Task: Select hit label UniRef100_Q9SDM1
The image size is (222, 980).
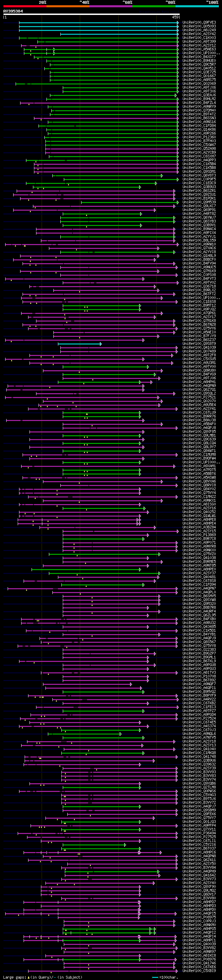Action: 199,172
